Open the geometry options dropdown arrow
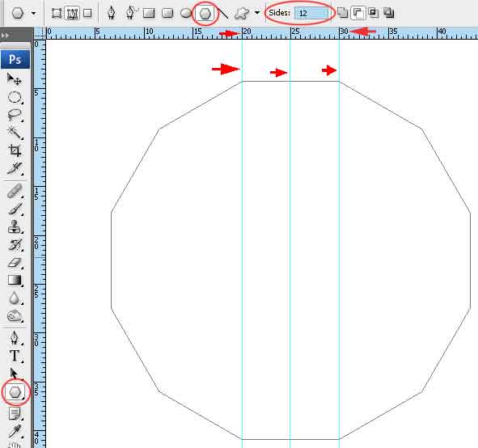The height and width of the screenshot is (448, 478). (257, 13)
